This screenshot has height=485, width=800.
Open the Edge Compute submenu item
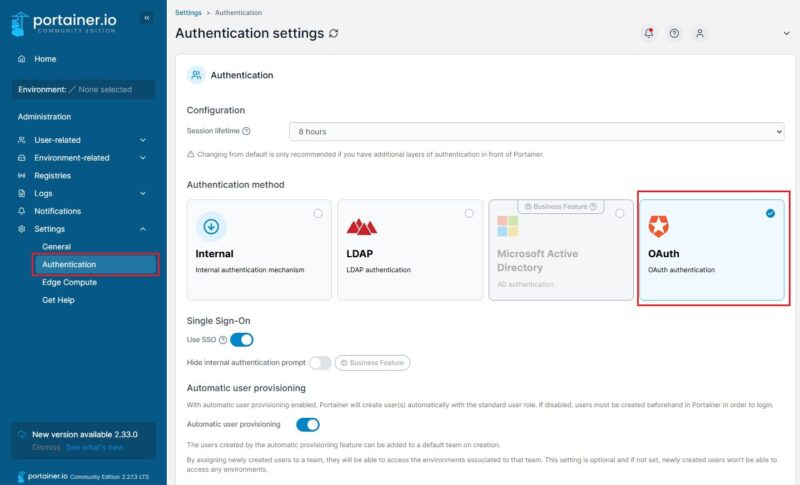tap(69, 282)
